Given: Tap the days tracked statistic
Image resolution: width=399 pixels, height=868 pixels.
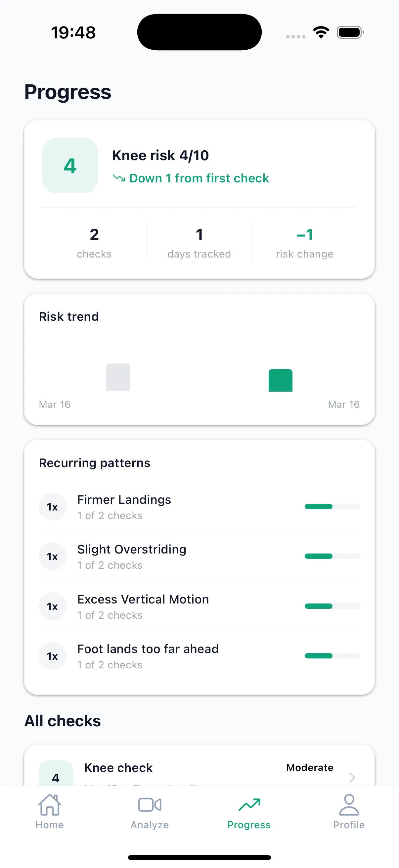Looking at the screenshot, I should (199, 243).
